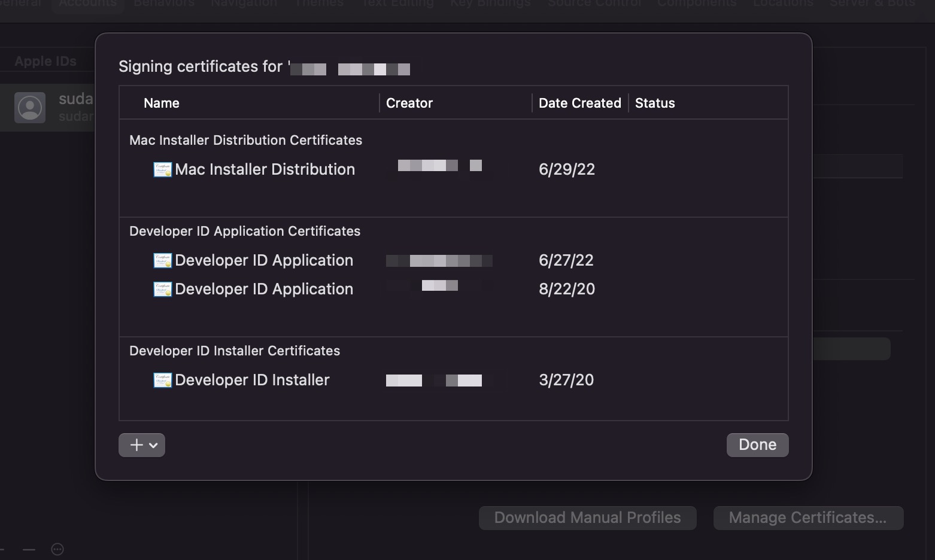Switch to the Key Bindings preferences tab
The image size is (935, 560).
coord(490,4)
